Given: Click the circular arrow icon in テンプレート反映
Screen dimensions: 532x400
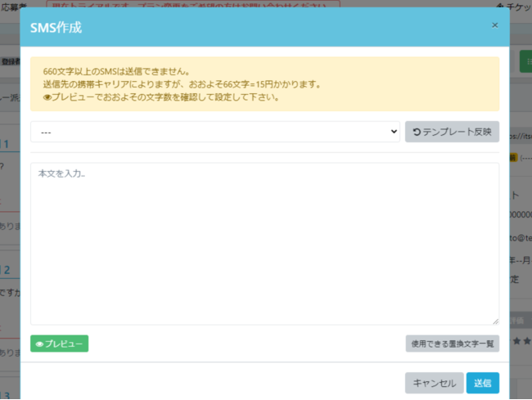Looking at the screenshot, I should (417, 132).
